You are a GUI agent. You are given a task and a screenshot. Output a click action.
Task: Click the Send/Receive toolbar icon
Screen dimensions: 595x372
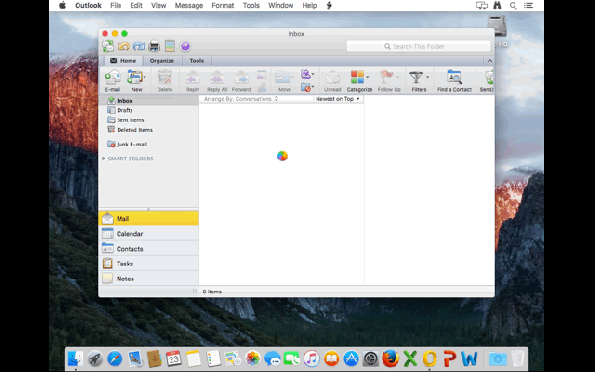[x=108, y=46]
